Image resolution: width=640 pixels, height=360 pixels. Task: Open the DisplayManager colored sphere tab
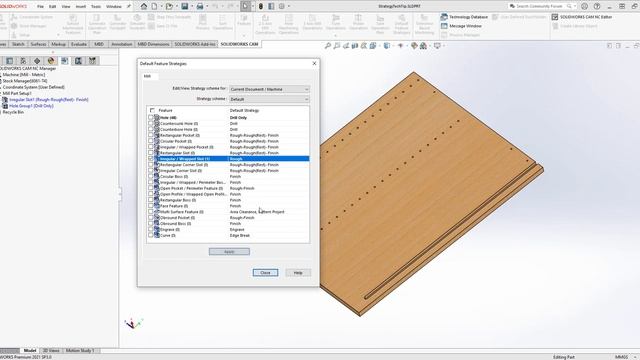[51, 61]
